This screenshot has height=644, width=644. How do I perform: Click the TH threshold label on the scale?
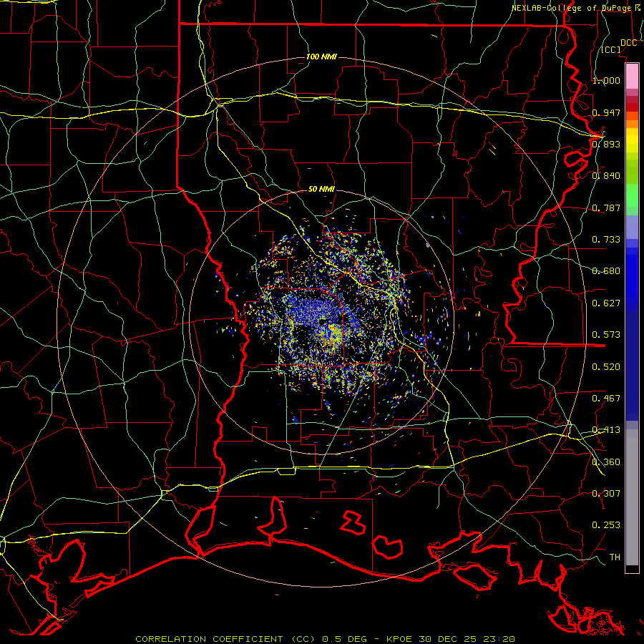coord(615,557)
